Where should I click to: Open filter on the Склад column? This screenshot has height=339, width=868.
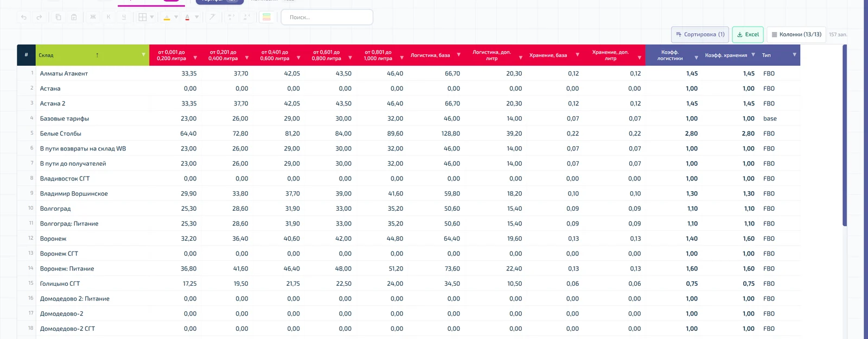143,55
